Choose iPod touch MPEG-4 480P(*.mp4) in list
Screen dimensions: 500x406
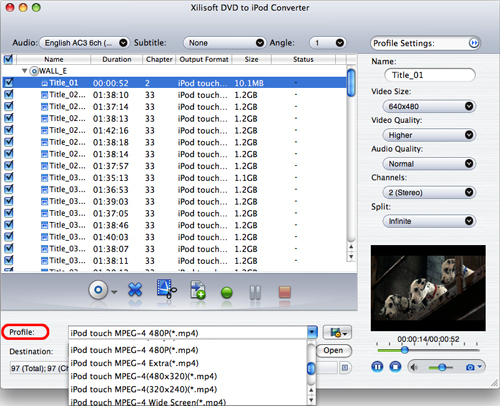click(188, 350)
